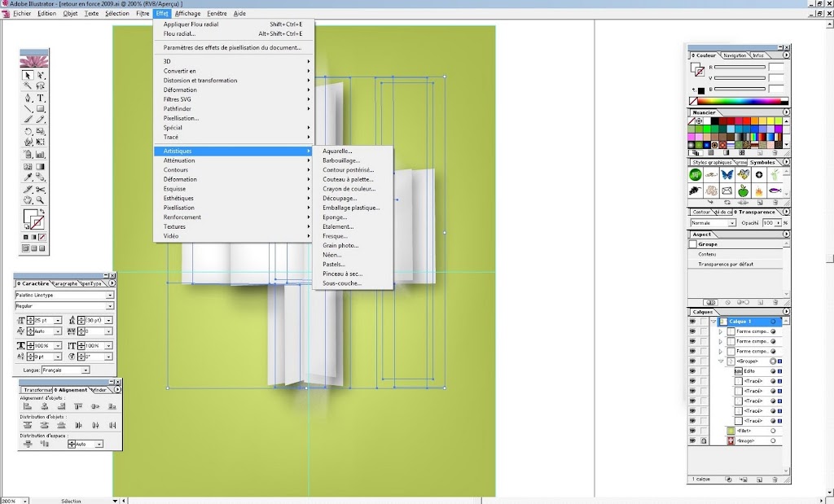Toggle visibility of the <Image> layer
Image resolution: width=834 pixels, height=504 pixels.
tap(692, 440)
